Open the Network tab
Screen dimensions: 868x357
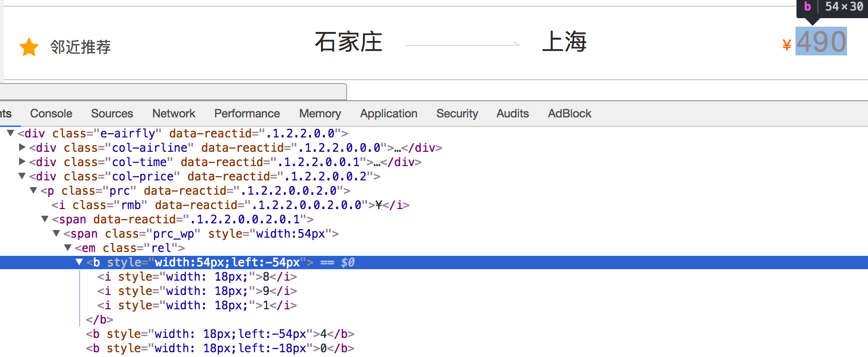pyautogui.click(x=174, y=114)
